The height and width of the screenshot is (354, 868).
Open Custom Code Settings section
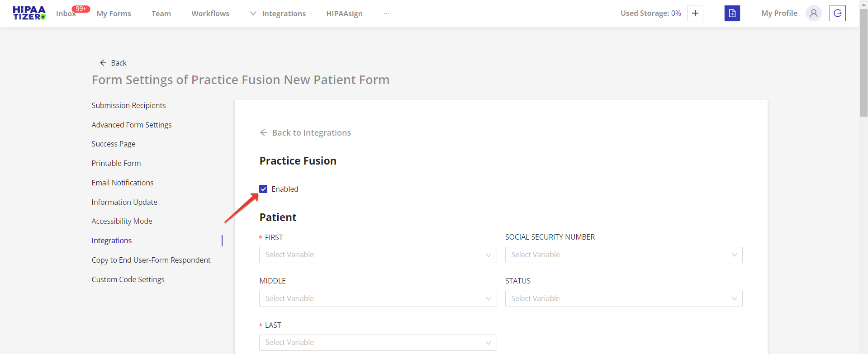coord(128,279)
